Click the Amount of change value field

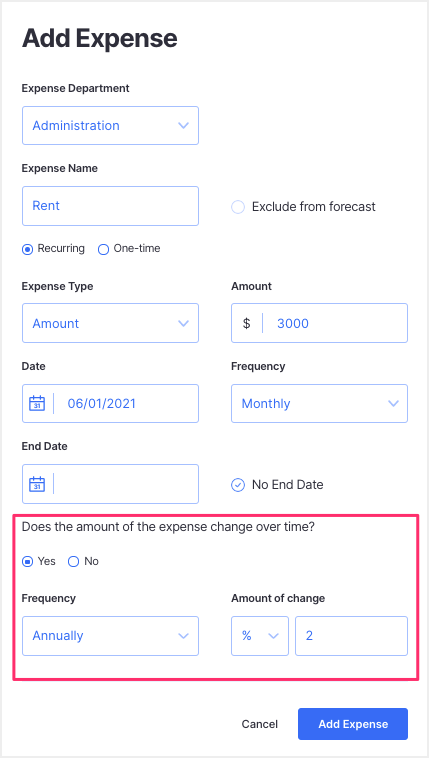[x=352, y=636]
